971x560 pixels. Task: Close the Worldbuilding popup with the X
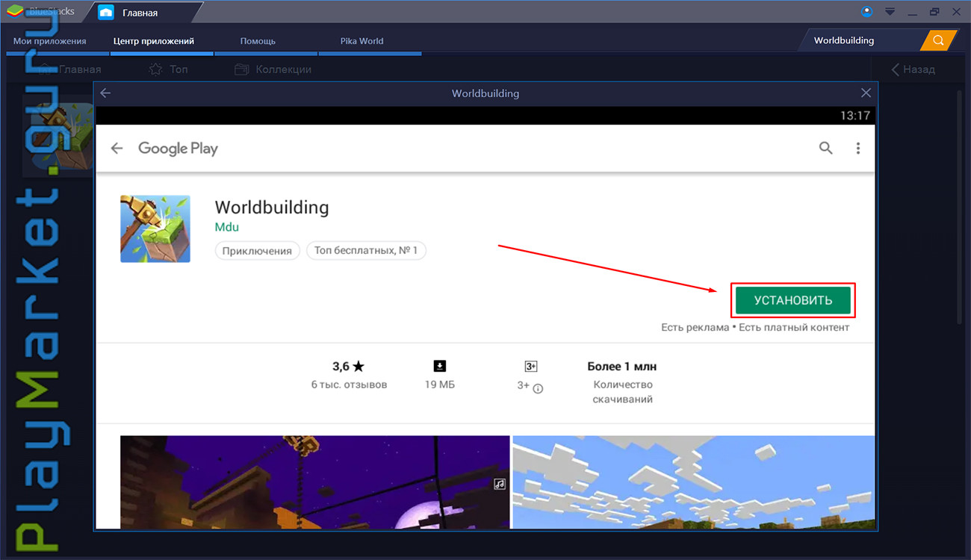(x=866, y=93)
